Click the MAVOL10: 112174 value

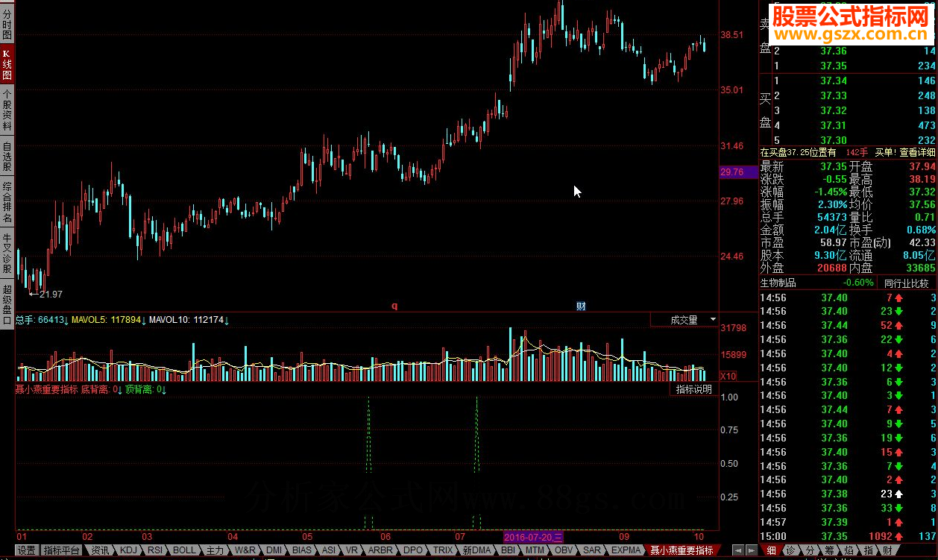click(x=186, y=320)
